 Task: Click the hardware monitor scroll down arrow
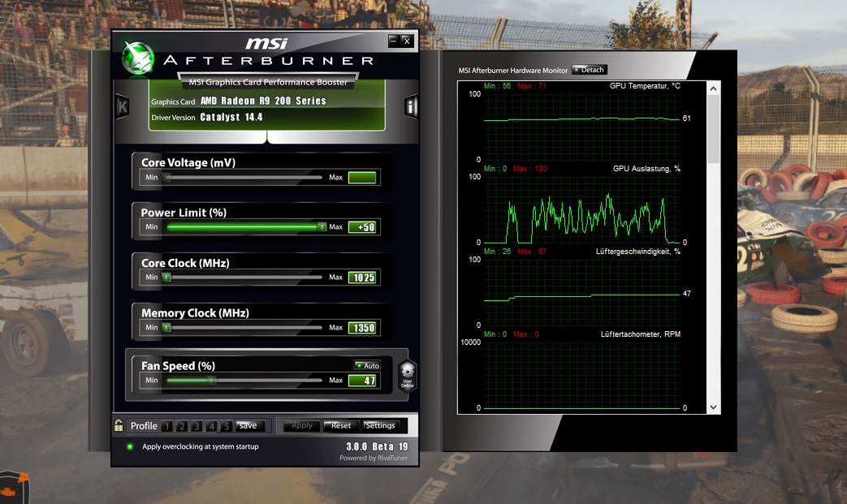pos(714,407)
